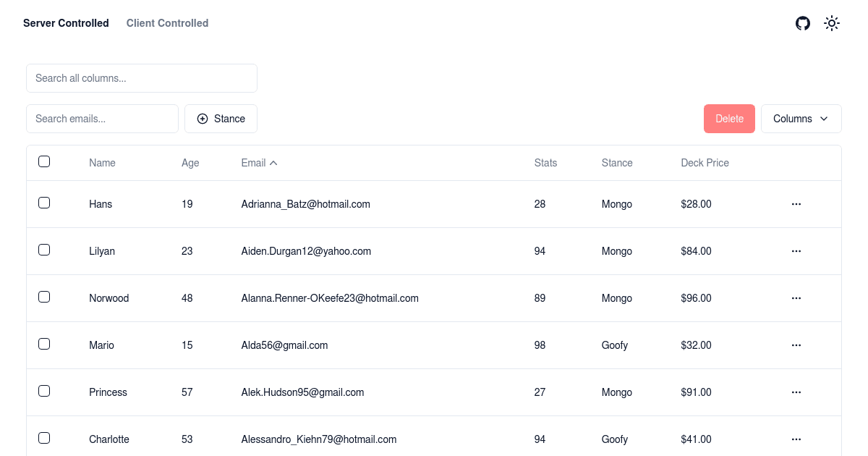Open the GitHub repository icon
868x456 pixels.
(803, 23)
